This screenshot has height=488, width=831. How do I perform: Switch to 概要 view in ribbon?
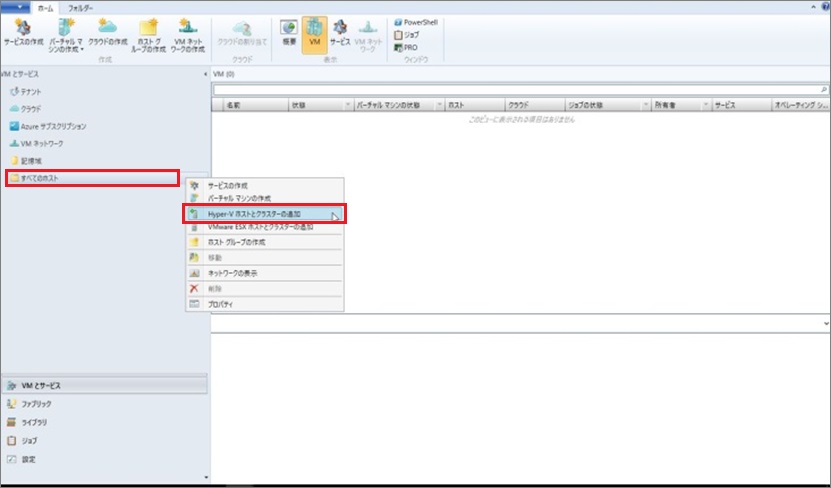pyautogui.click(x=286, y=33)
